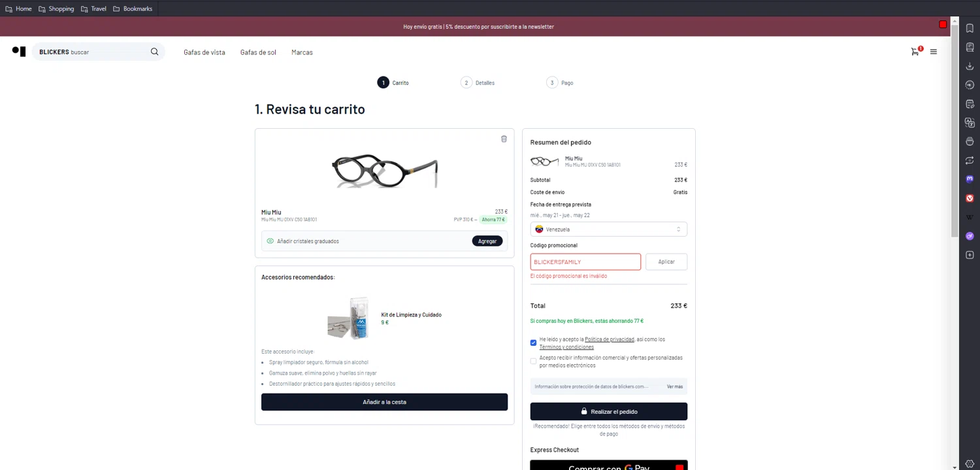Image resolution: width=980 pixels, height=470 pixels.
Task: Click the Blickers search input field
Action: [98, 52]
